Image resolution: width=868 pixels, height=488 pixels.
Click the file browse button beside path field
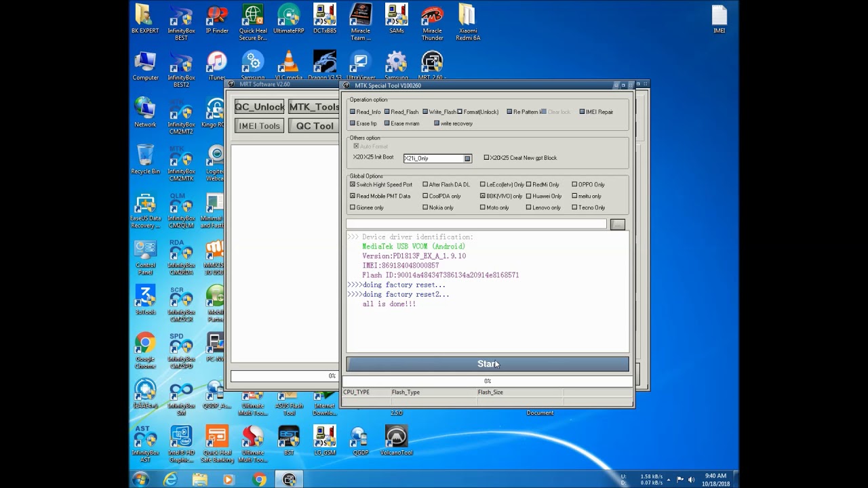[617, 224]
